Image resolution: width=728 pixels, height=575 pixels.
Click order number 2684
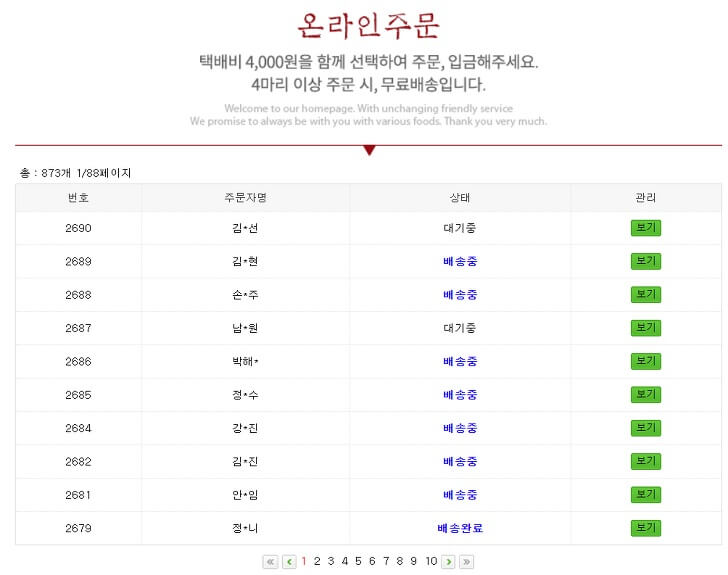78,428
